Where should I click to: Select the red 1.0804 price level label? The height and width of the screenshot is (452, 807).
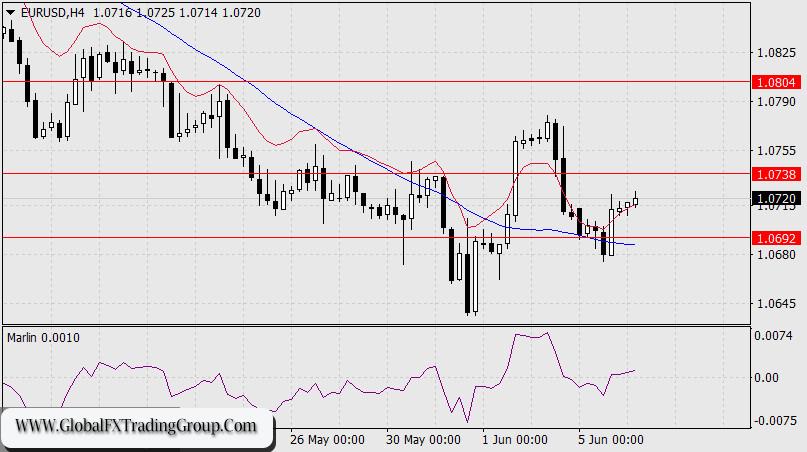tap(776, 82)
